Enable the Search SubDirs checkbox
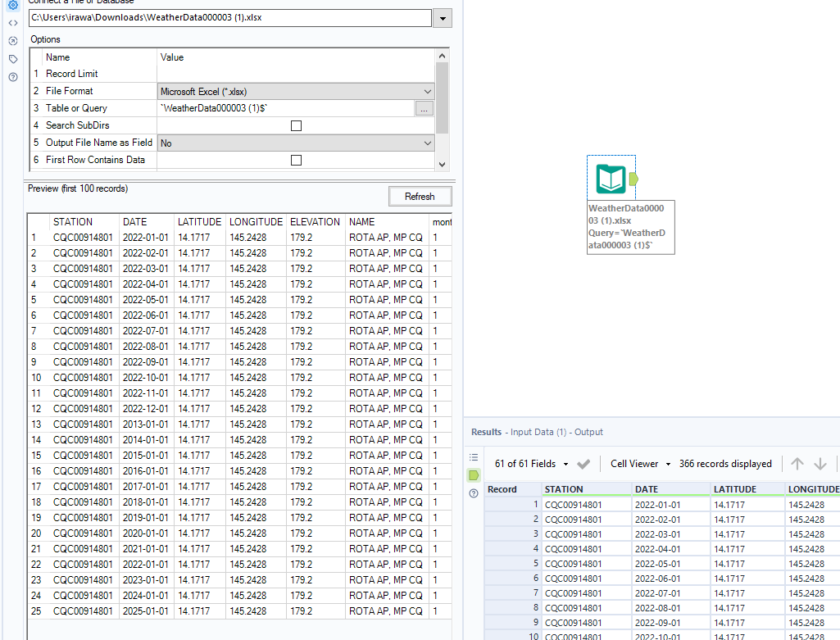The height and width of the screenshot is (640, 840). [x=296, y=125]
